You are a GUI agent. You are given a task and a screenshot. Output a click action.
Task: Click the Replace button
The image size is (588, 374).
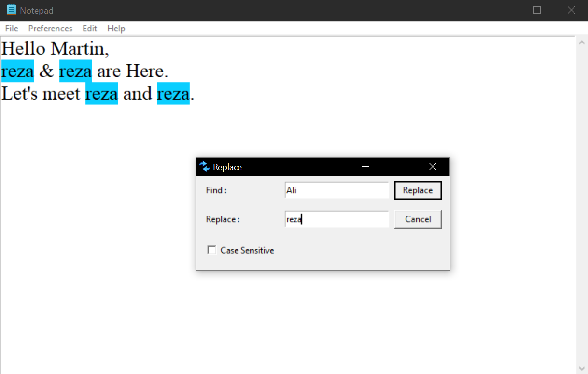click(x=418, y=190)
